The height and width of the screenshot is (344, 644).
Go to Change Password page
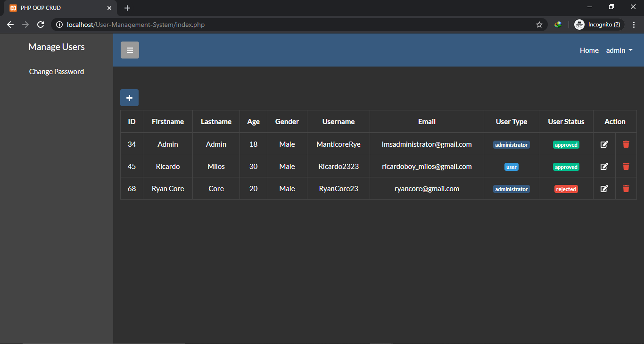[57, 72]
